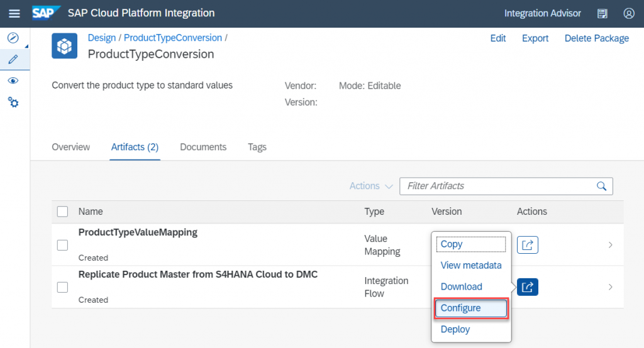Click the Mode: Editable text
Screen dimensions: 644x348
[x=370, y=86]
